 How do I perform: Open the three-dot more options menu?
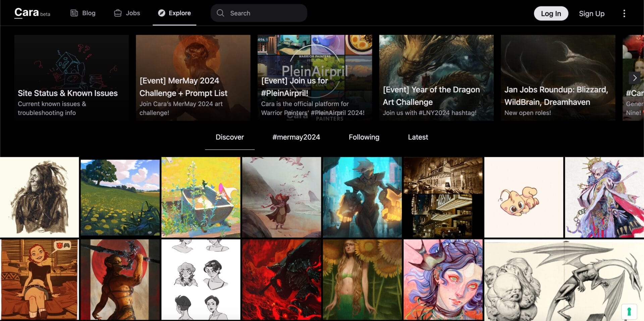624,13
